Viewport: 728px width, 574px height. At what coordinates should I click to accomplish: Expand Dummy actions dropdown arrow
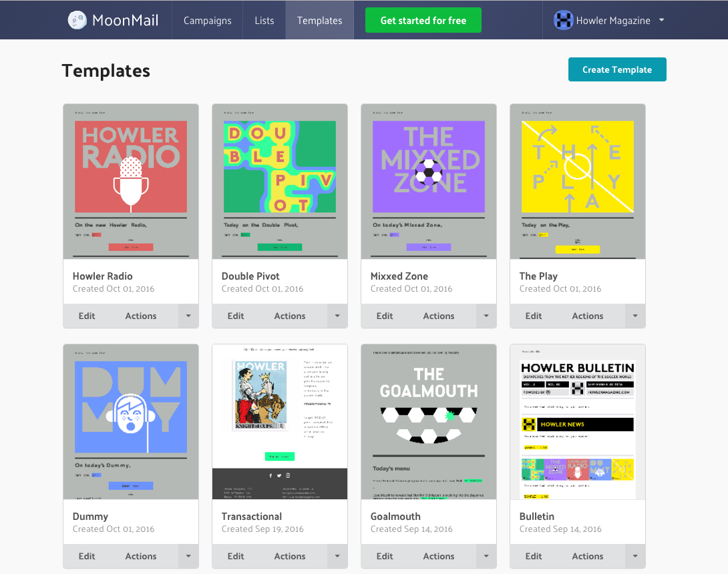click(188, 557)
